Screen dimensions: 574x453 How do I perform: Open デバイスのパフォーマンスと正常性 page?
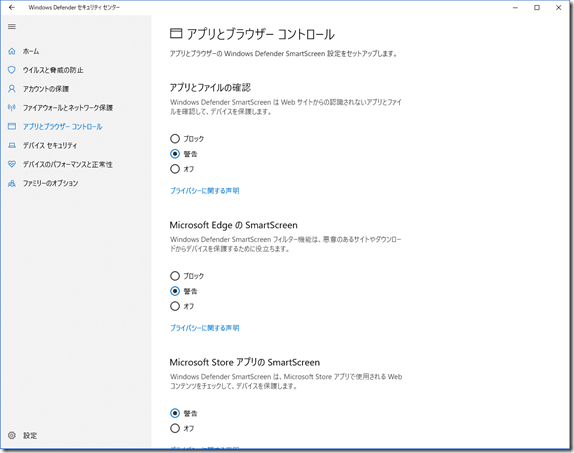68,164
